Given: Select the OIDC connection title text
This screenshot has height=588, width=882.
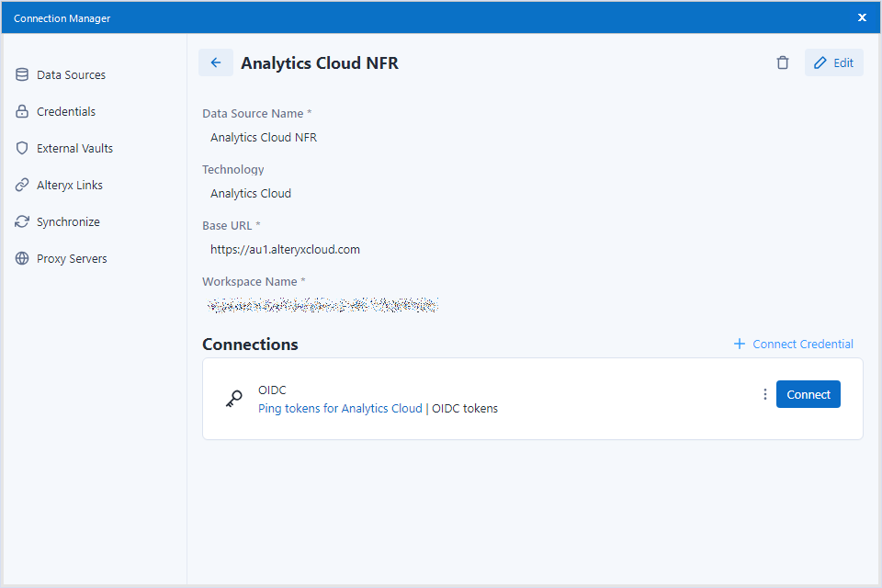Looking at the screenshot, I should coord(272,390).
